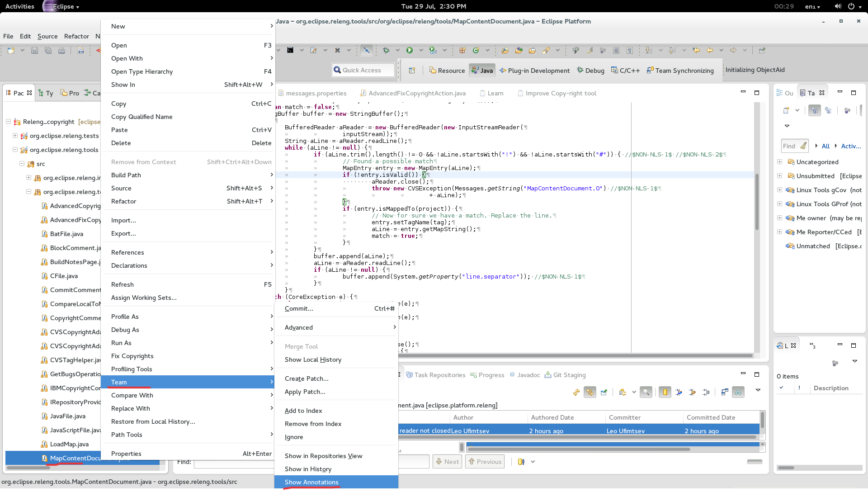This screenshot has height=492, width=868.
Task: Toggle Scheduled presentation in Task List
Action: tap(828, 110)
